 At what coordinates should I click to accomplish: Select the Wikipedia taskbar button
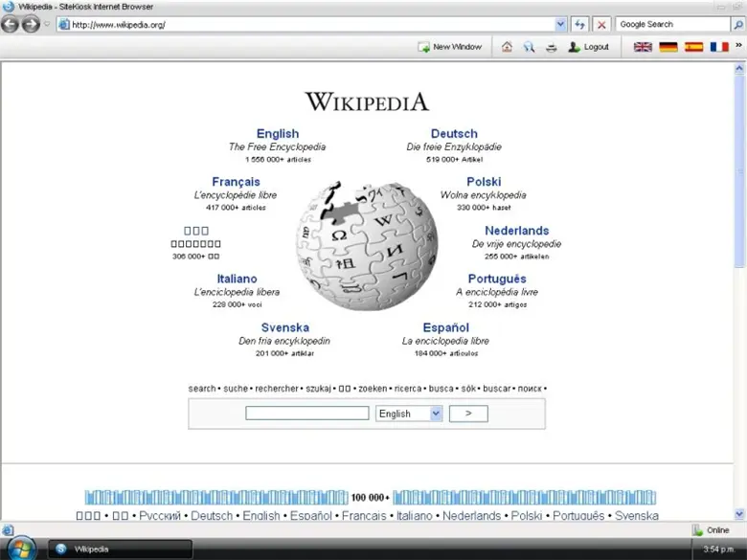(120, 549)
